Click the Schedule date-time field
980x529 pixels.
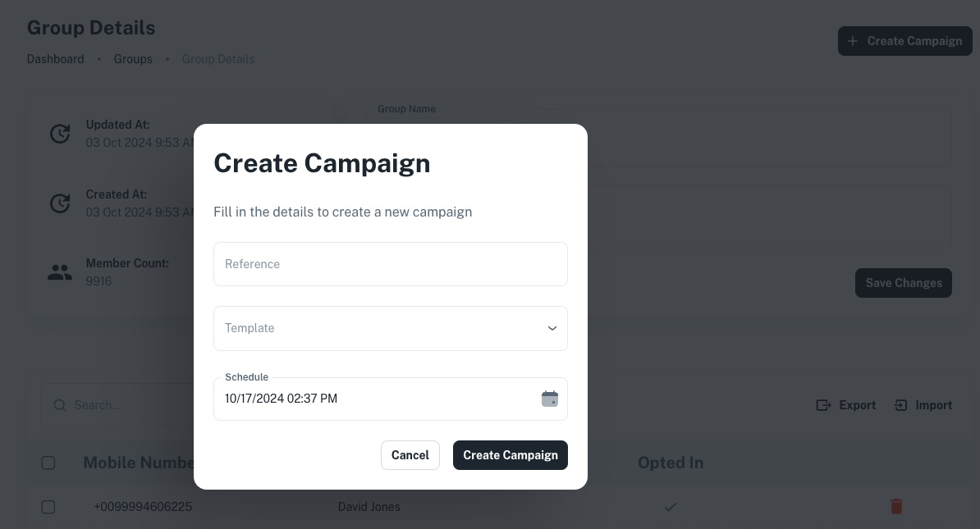click(369, 399)
